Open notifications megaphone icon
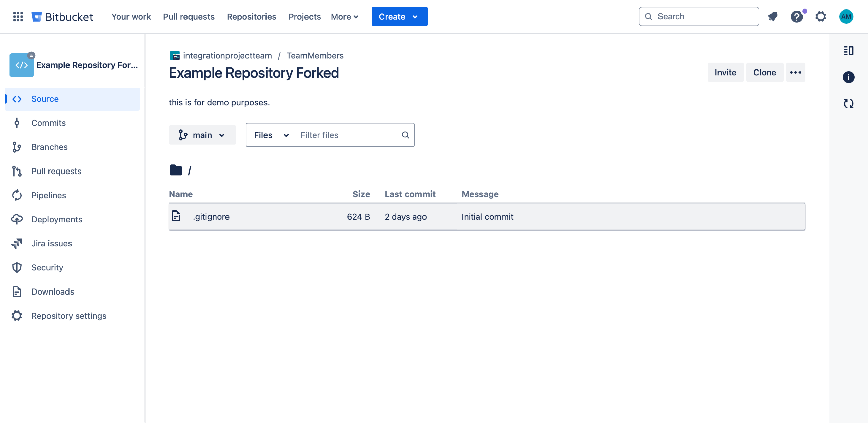 point(773,16)
